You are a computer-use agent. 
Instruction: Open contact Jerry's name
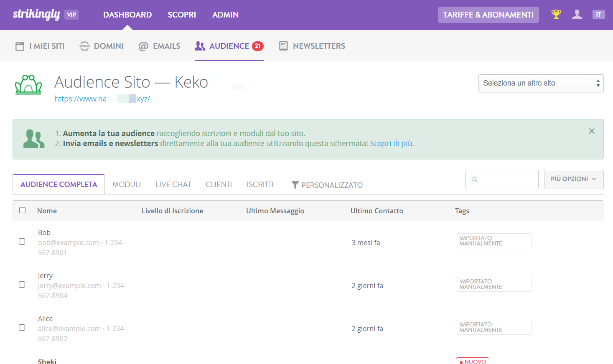tap(45, 276)
